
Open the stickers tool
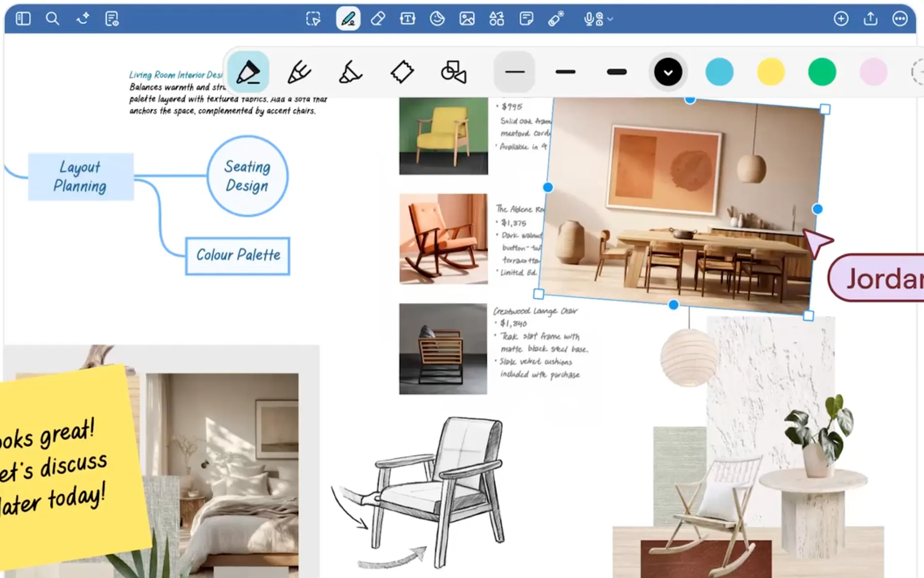(x=437, y=19)
